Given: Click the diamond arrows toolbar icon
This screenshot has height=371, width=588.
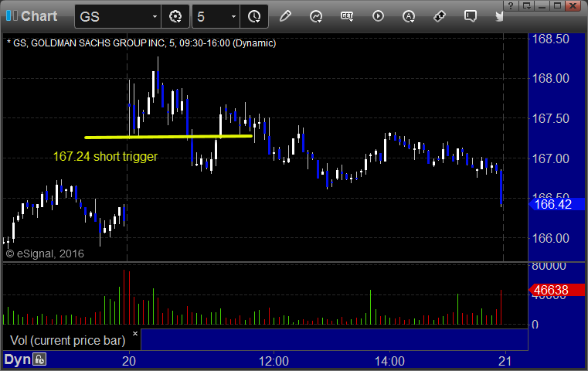Looking at the screenshot, I should coord(440,16).
